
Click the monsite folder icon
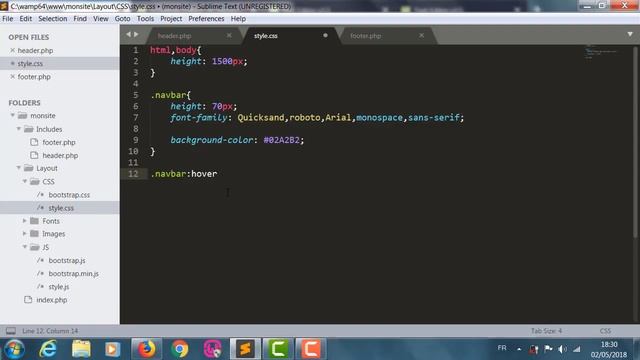pos(22,116)
